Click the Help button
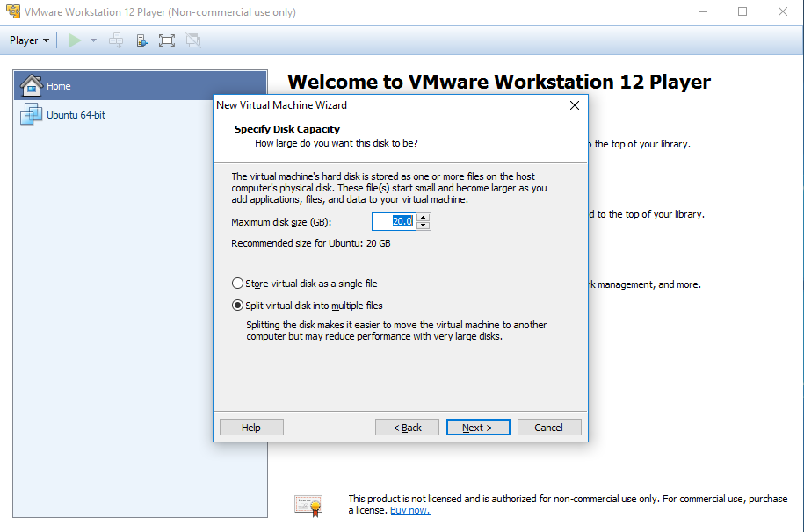804x532 pixels. [251, 428]
